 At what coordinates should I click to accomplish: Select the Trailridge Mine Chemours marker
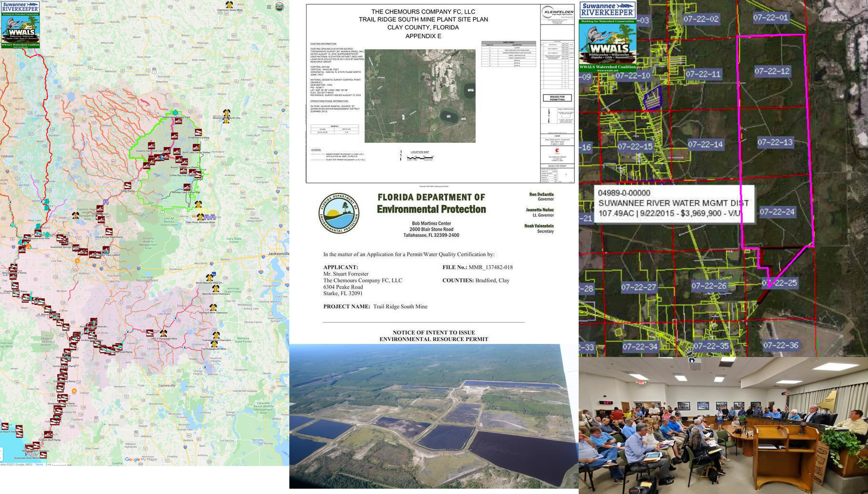[217, 335]
